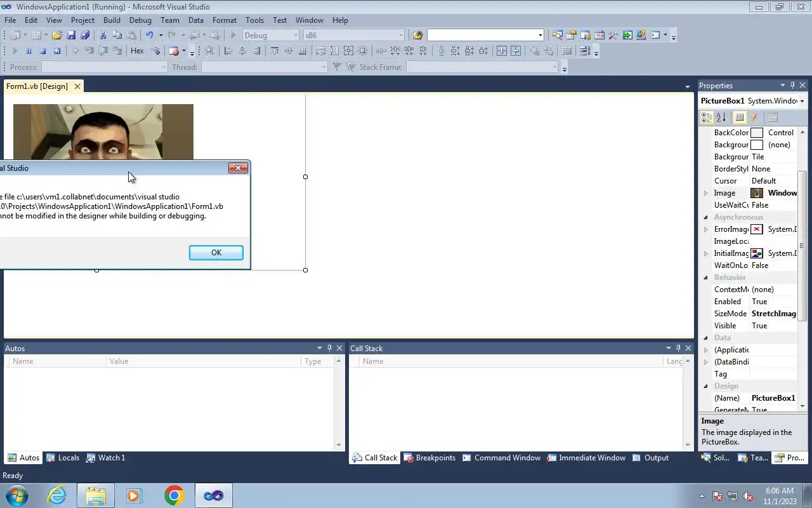
Task: Collapse the Behavior category
Action: (705, 277)
